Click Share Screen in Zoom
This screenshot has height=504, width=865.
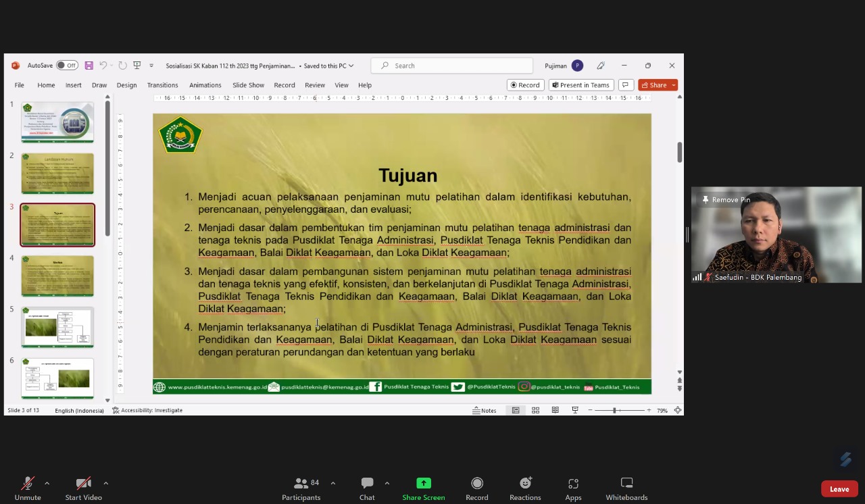424,488
